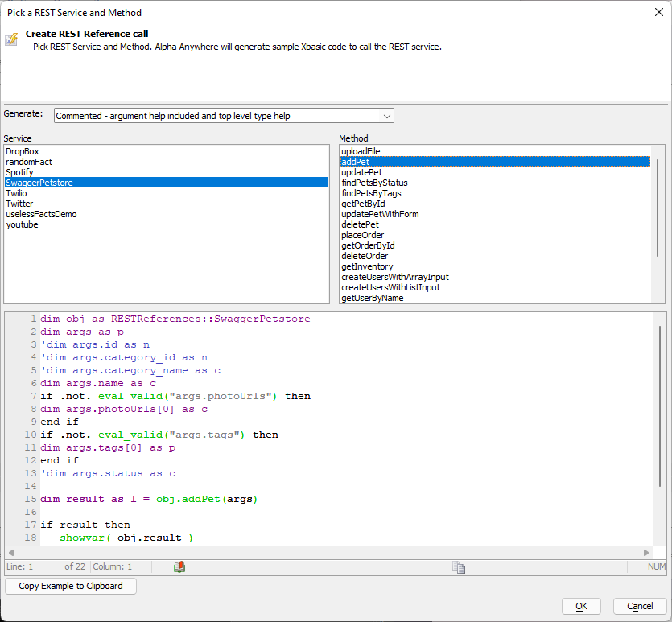
Task: Click code line 1 dim obj statement
Action: 175,319
